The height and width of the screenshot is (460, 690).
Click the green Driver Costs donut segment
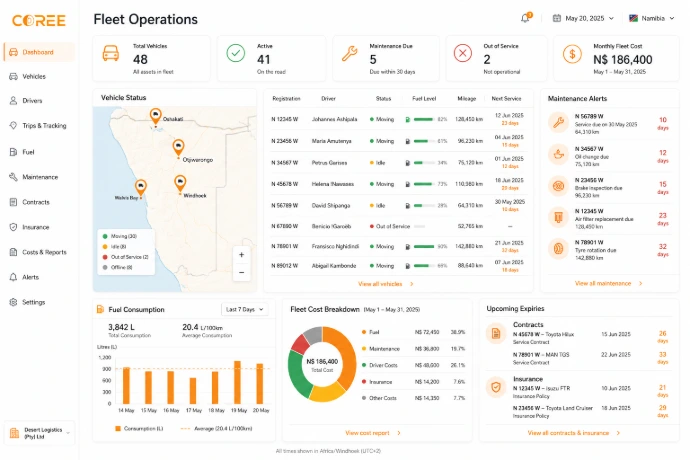tap(298, 374)
